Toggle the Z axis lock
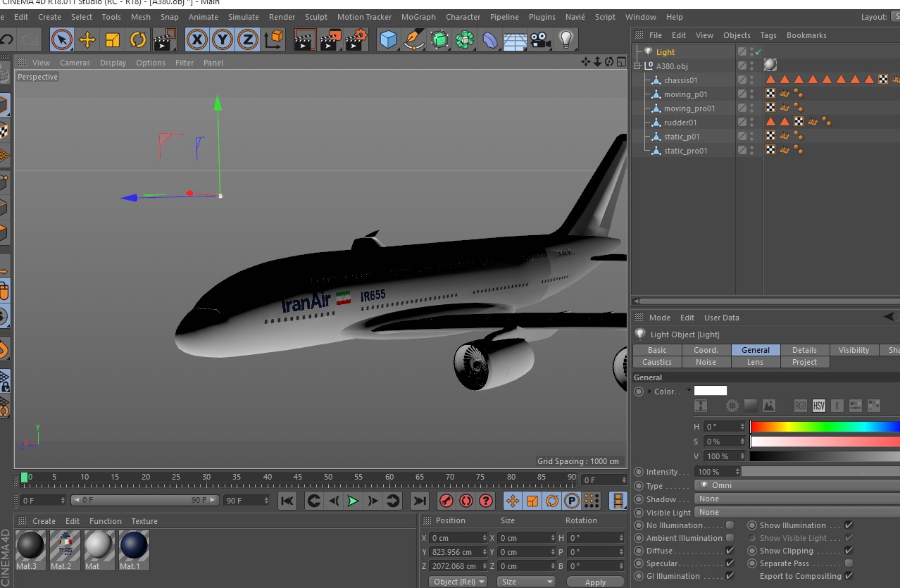 (x=248, y=40)
